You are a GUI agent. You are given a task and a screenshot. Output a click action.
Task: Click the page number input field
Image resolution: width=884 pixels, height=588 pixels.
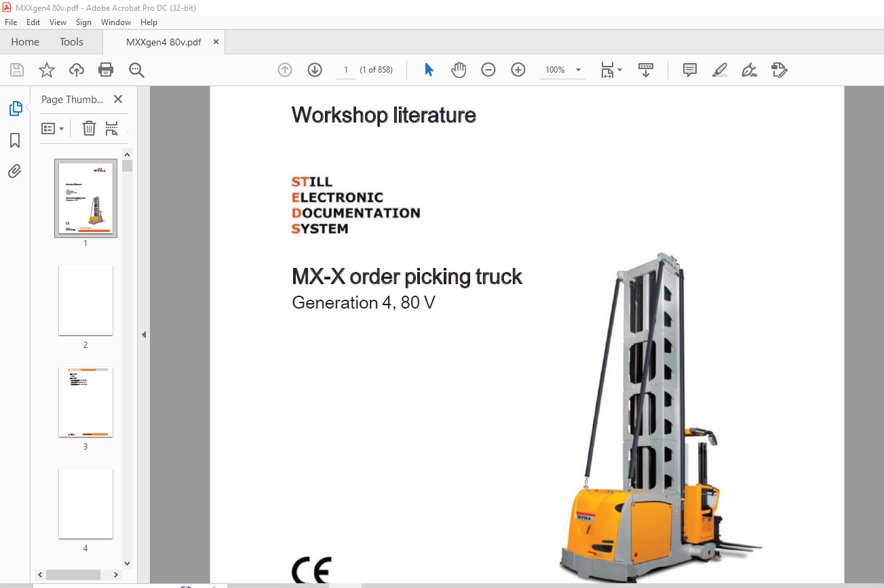[346, 70]
